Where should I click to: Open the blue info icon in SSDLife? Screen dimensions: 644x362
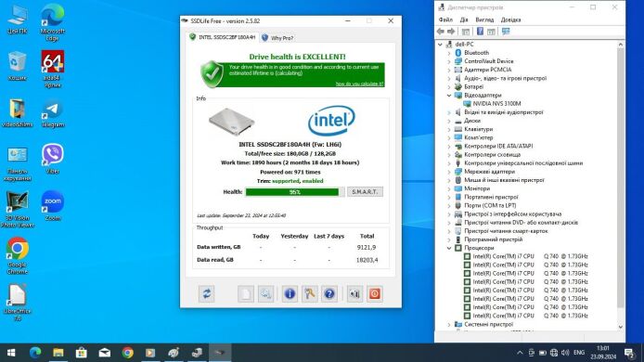[x=290, y=294]
